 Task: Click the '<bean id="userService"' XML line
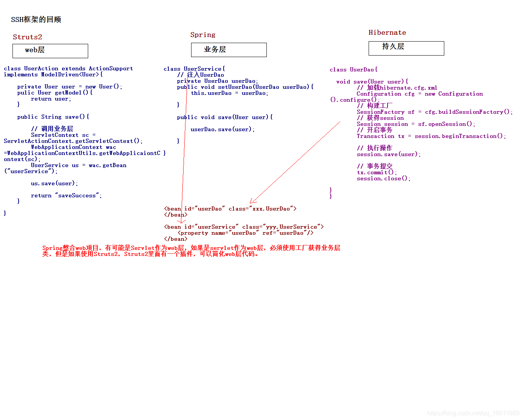coord(244,227)
